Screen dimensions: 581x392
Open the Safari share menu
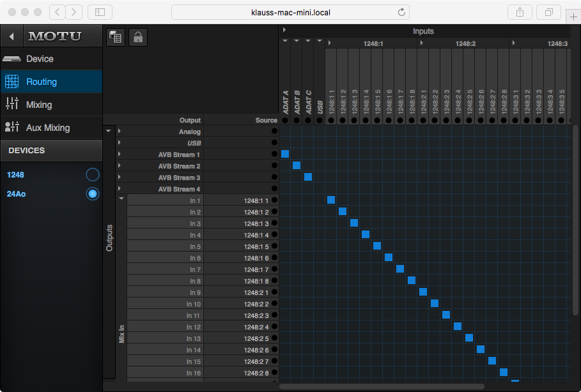(x=520, y=12)
